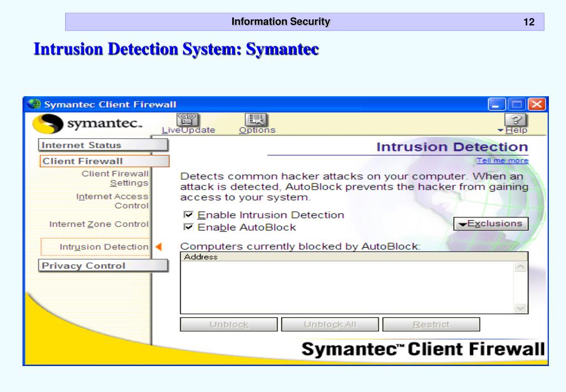Screen dimensions: 566x392
Task: Select Client Firewall section
Action: tap(104, 161)
